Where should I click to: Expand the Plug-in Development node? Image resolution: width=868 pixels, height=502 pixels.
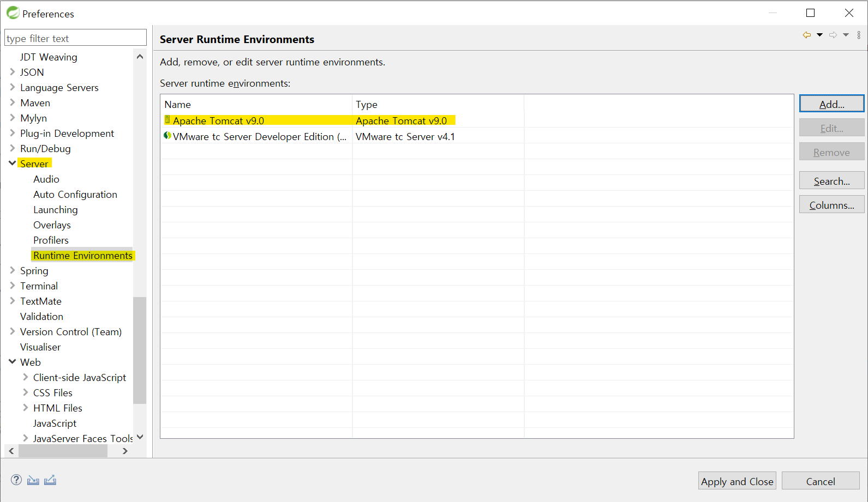point(12,132)
